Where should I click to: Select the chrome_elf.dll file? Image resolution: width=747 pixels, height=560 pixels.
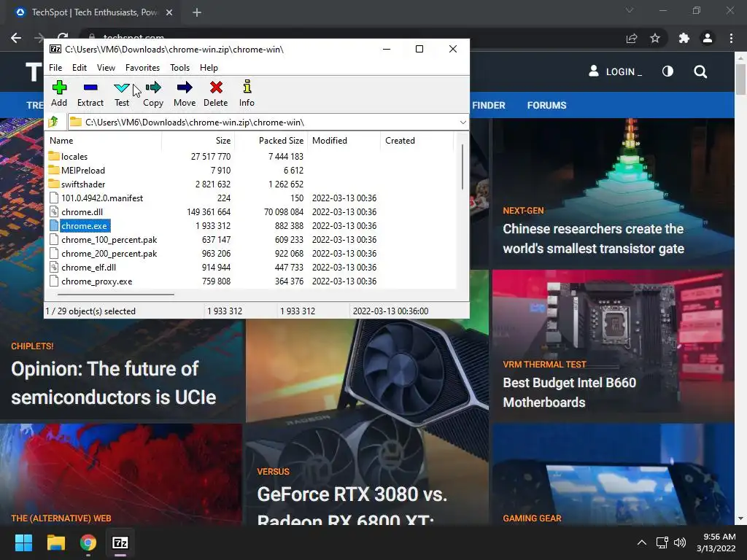(88, 267)
